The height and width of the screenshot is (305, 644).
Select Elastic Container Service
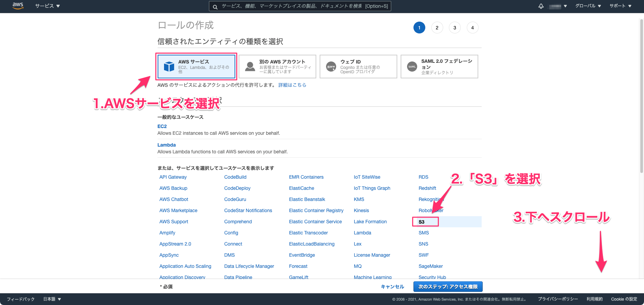click(315, 222)
